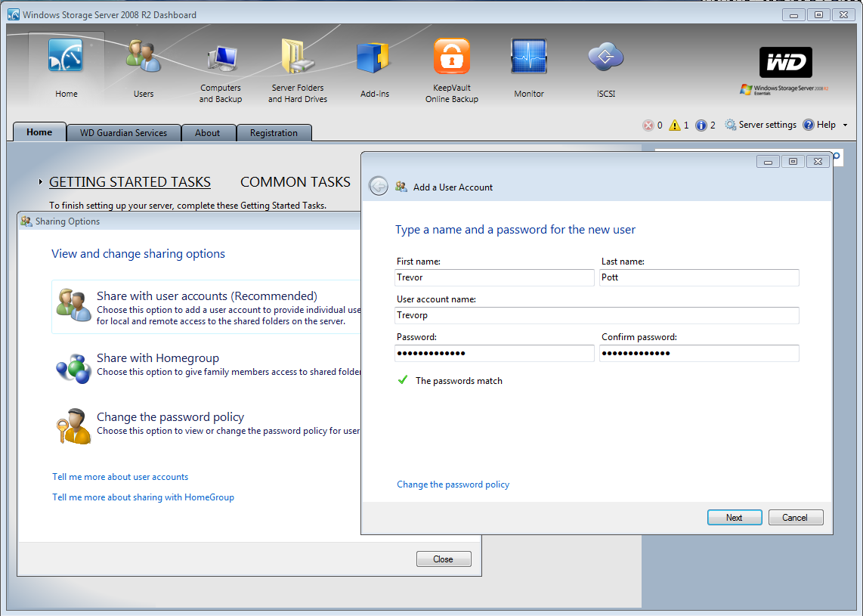Choose Share with Homegroup option
This screenshot has height=616, width=863.
pos(158,358)
